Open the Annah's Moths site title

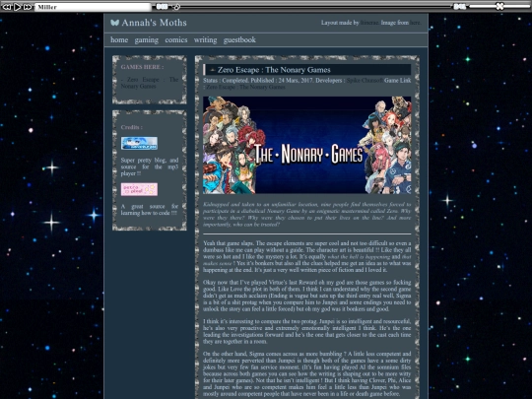pyautogui.click(x=154, y=23)
